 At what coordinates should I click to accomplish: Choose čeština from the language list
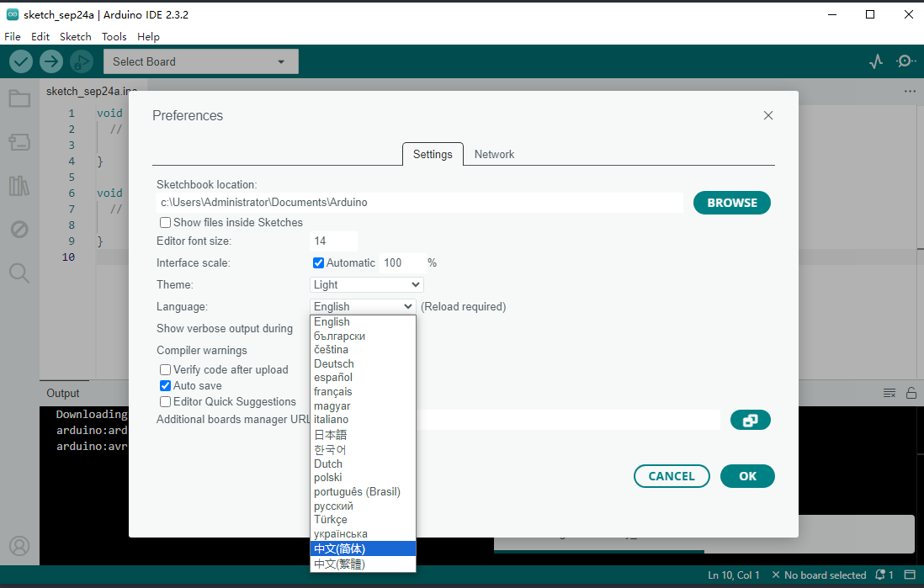[363, 350]
